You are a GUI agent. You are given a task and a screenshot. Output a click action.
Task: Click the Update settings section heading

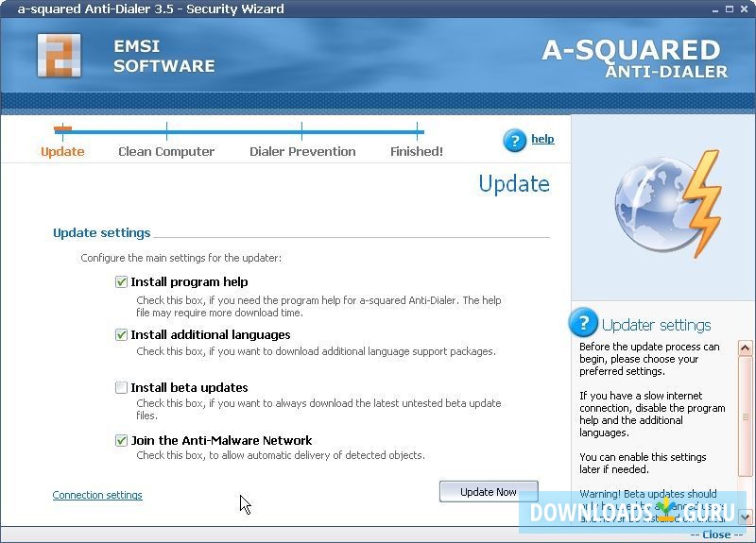(x=102, y=232)
